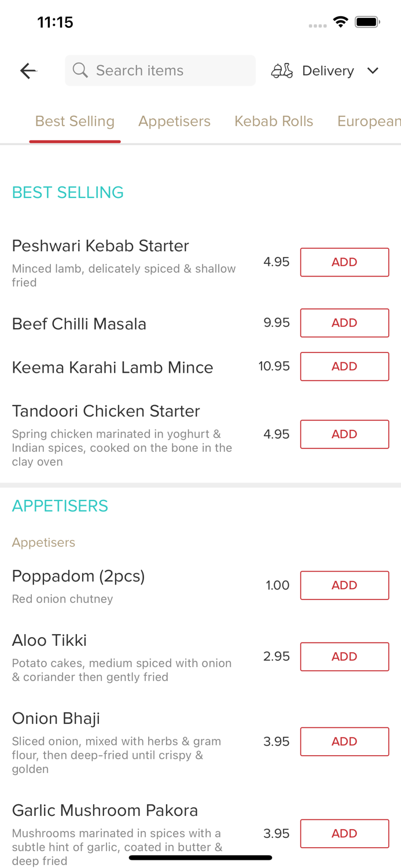
Task: Add Keema Karahi Lamb Mince
Action: point(344,366)
